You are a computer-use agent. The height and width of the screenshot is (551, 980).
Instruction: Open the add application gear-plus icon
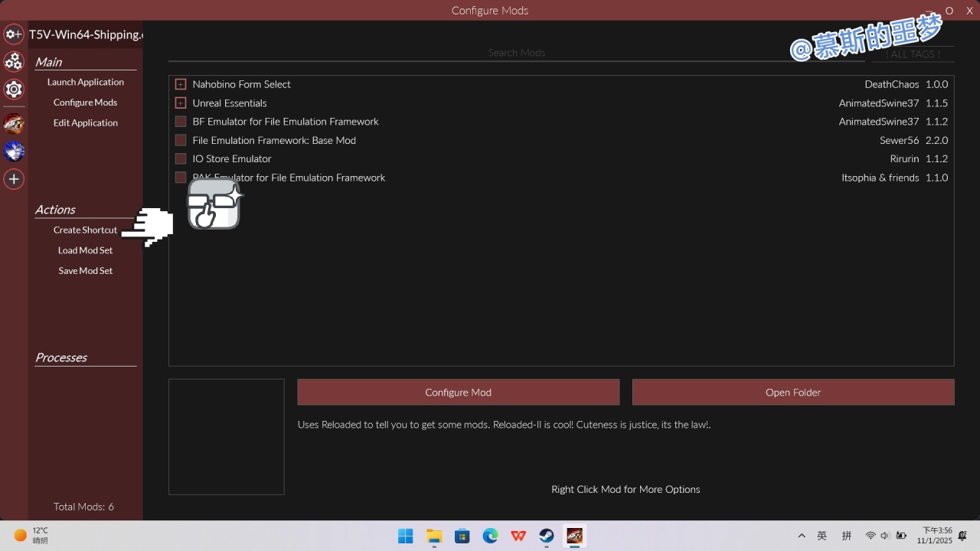(x=14, y=34)
